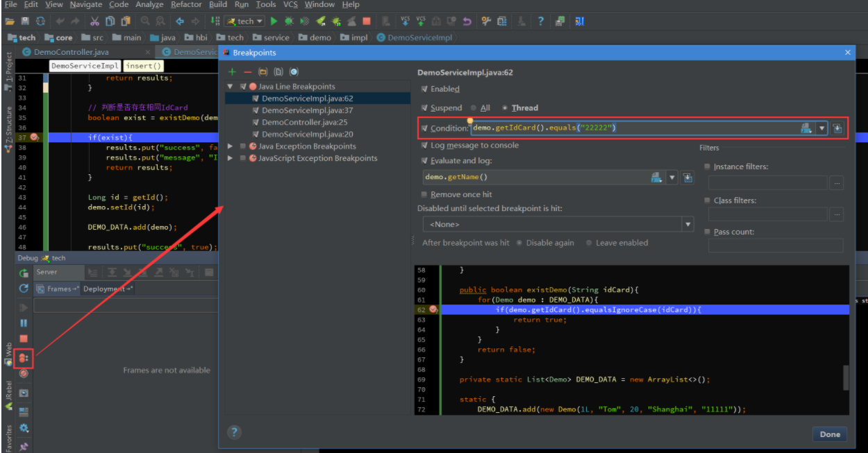Click Save All icon in toolbar
868x453 pixels.
(x=25, y=22)
